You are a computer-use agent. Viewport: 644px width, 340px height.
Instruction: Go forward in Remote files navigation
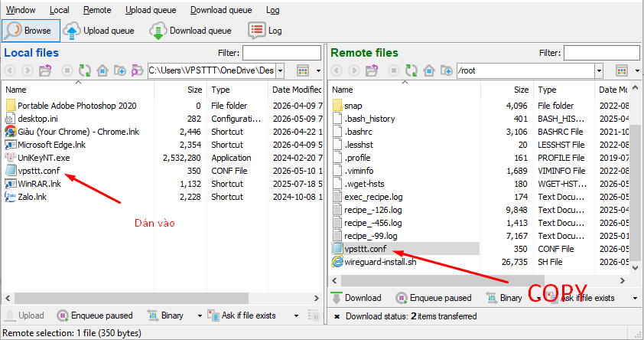[353, 70]
